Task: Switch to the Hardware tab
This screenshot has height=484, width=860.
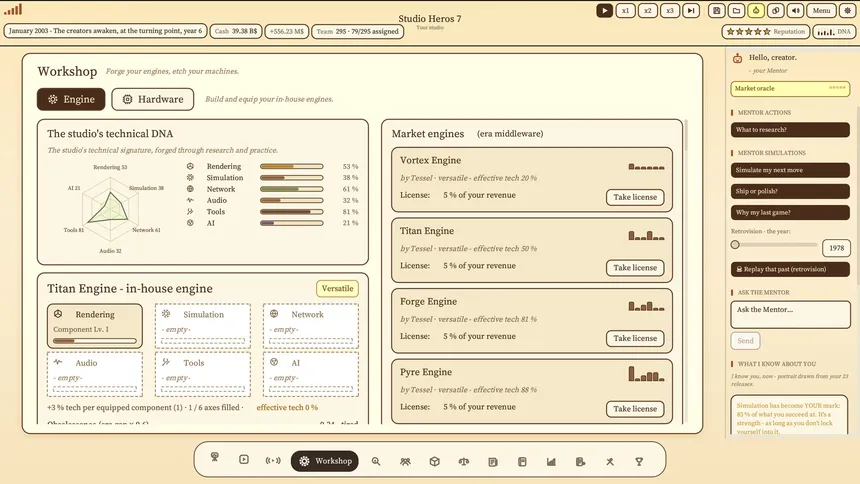Action: click(152, 99)
